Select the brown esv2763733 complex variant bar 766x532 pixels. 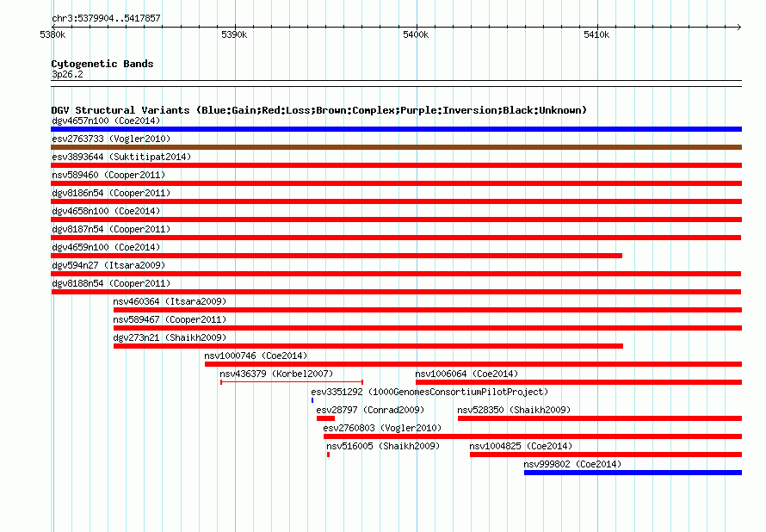pos(396,147)
